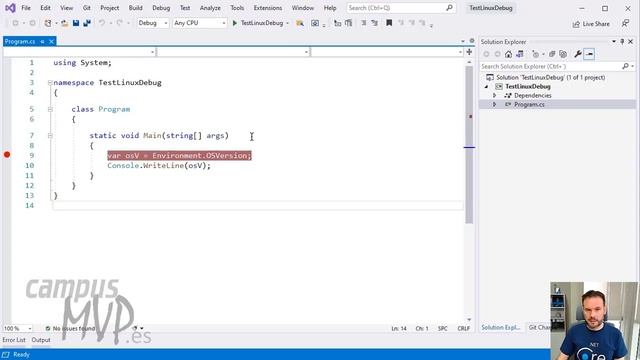
Task: Select the Solution Explorer bottom tab
Action: 500,327
